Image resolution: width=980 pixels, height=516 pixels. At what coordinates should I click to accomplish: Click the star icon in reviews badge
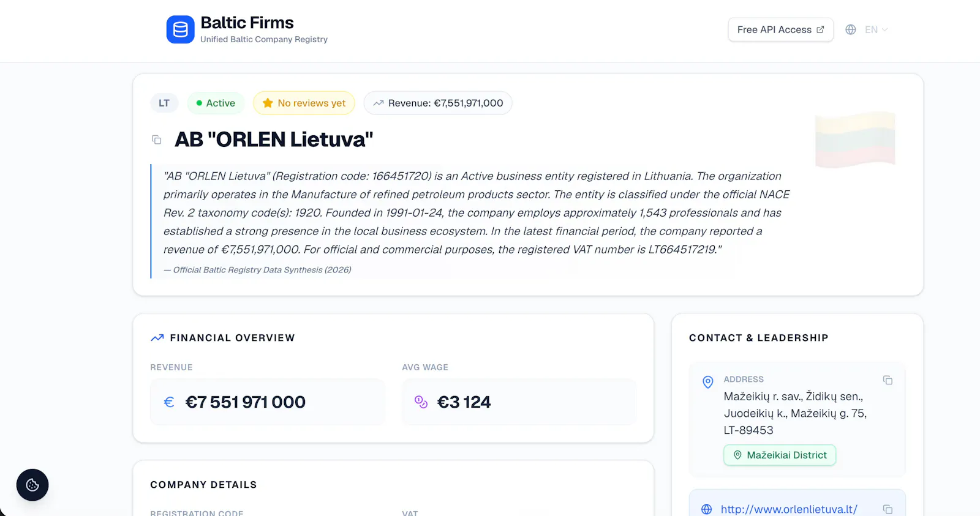[x=268, y=103]
